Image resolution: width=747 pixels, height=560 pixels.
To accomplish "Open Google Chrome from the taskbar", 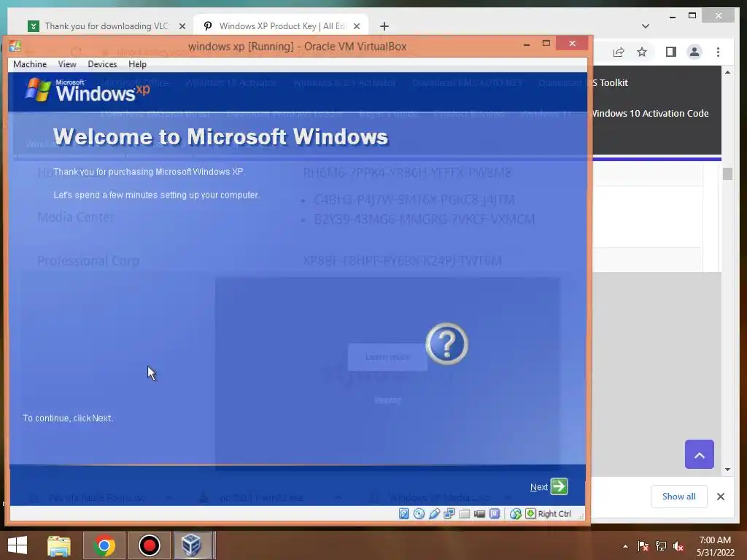I will point(104,545).
